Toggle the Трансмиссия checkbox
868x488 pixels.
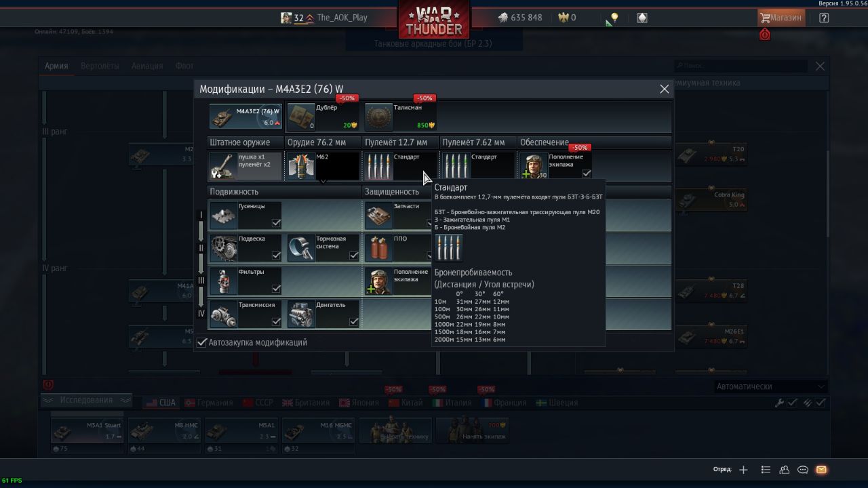[x=276, y=322]
